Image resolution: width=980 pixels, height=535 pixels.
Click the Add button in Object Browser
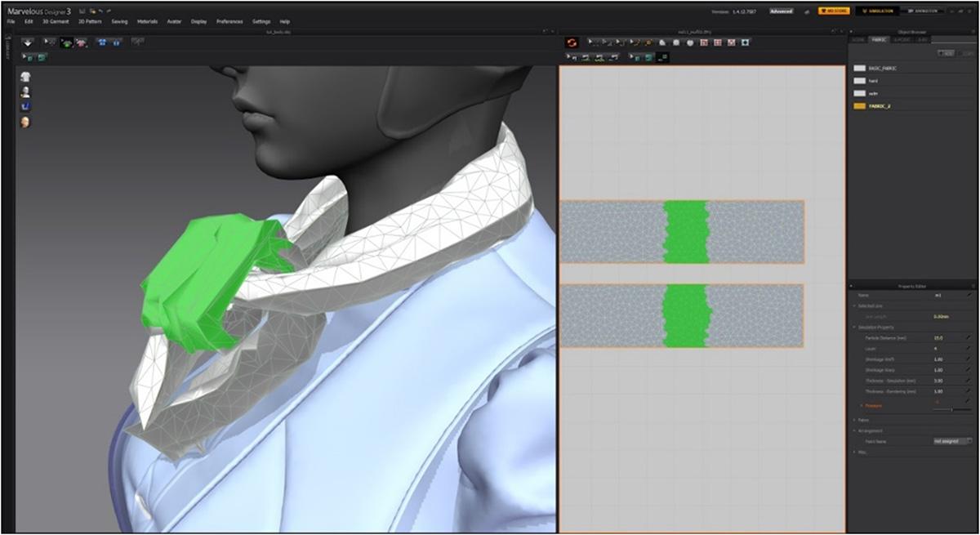947,52
